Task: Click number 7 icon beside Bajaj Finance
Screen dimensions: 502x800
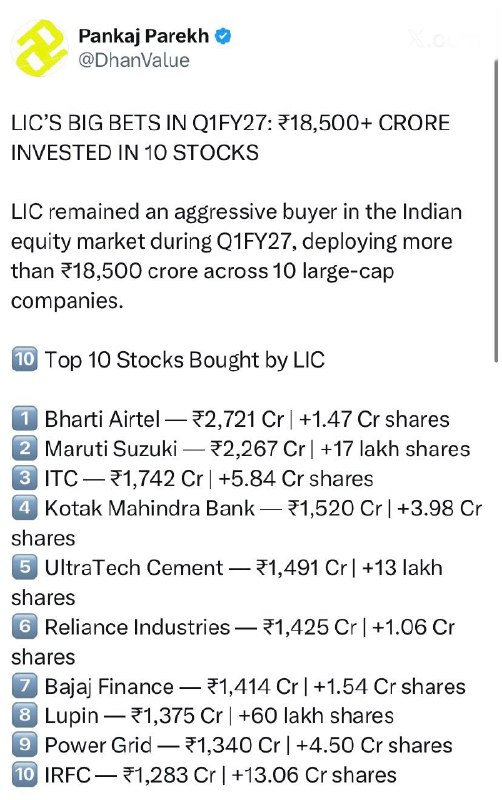Action: (24, 685)
